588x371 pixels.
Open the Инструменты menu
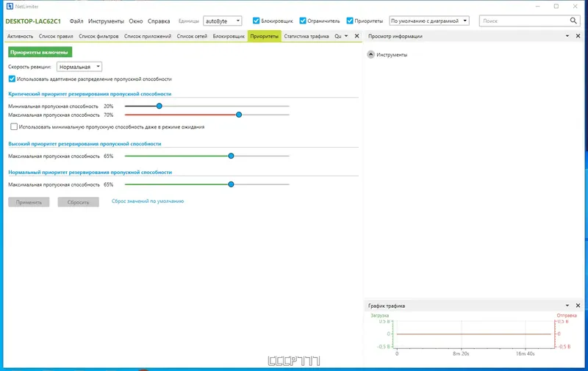tap(106, 21)
